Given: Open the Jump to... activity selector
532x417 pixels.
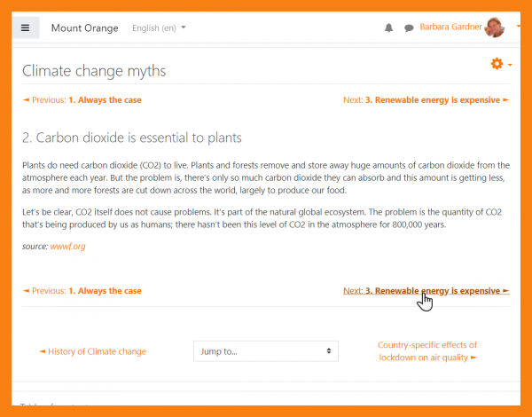Looking at the screenshot, I should pos(266,351).
